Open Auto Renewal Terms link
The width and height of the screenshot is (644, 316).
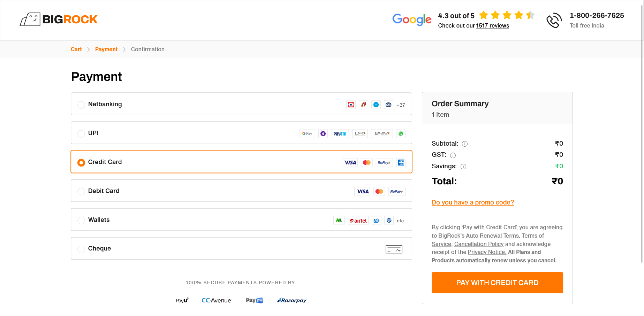click(x=492, y=236)
